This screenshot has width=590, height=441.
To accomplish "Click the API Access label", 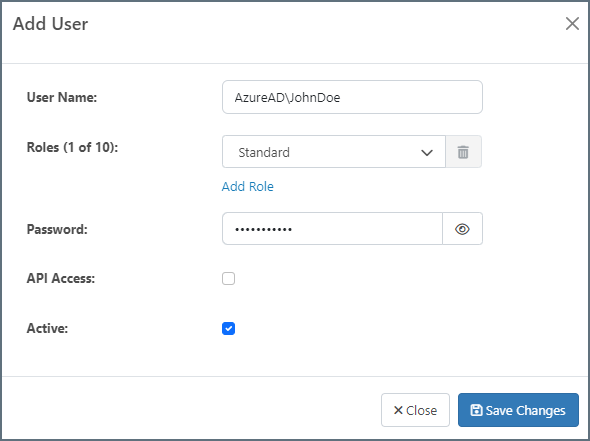I will coord(61,278).
